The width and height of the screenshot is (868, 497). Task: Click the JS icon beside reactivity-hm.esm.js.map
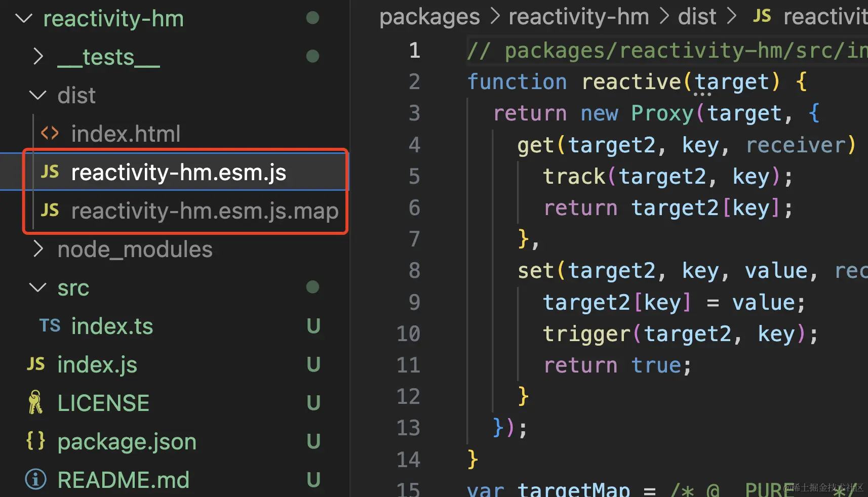[49, 211]
